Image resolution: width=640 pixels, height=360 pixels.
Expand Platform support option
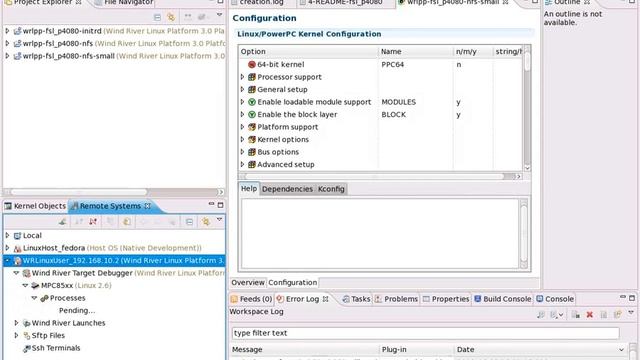click(x=242, y=127)
